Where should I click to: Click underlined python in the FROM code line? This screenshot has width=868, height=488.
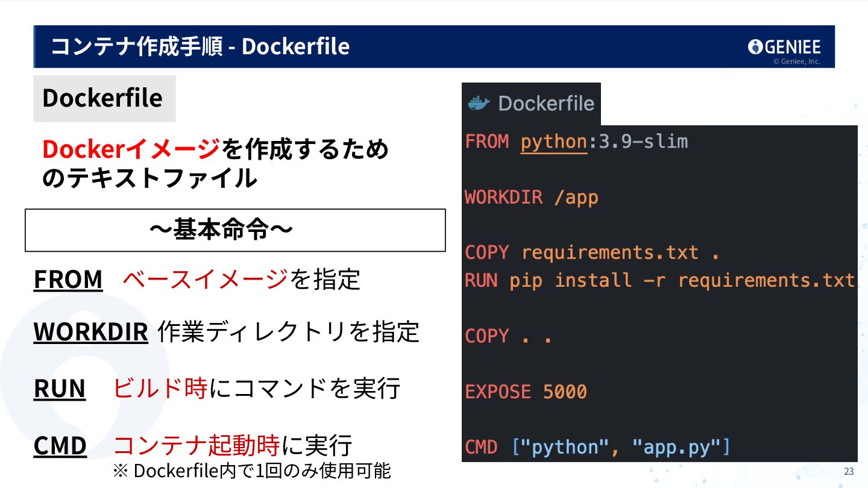[554, 142]
